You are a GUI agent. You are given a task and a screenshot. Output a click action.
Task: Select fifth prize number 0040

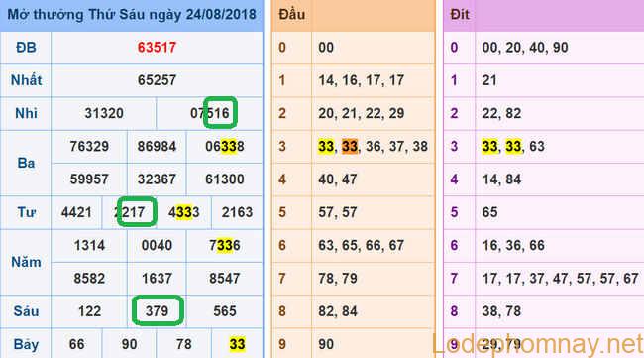[x=157, y=245]
